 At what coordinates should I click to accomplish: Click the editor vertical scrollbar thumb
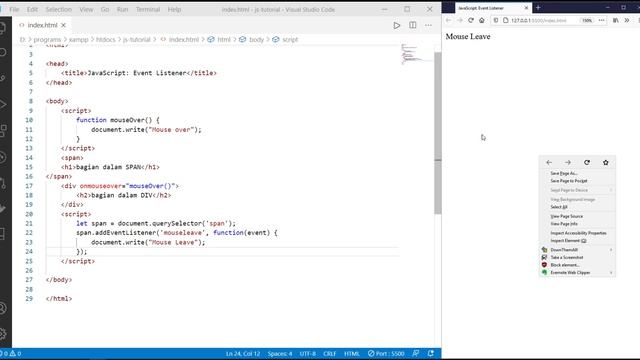(438, 133)
